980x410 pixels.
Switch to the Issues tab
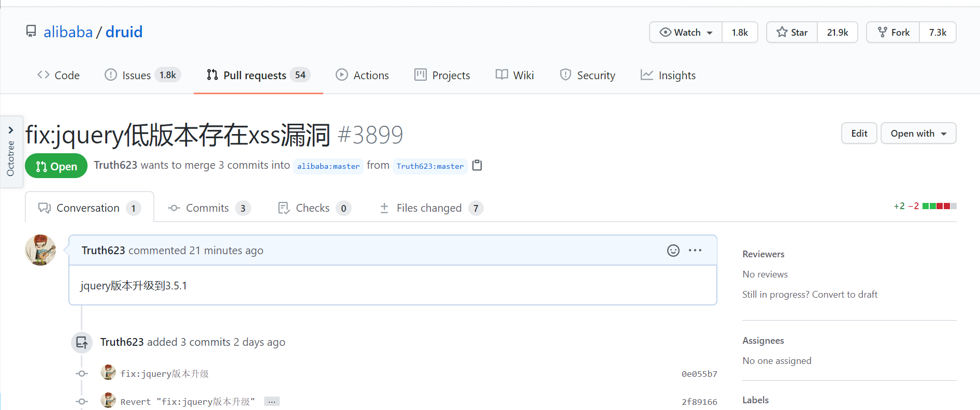click(x=142, y=75)
